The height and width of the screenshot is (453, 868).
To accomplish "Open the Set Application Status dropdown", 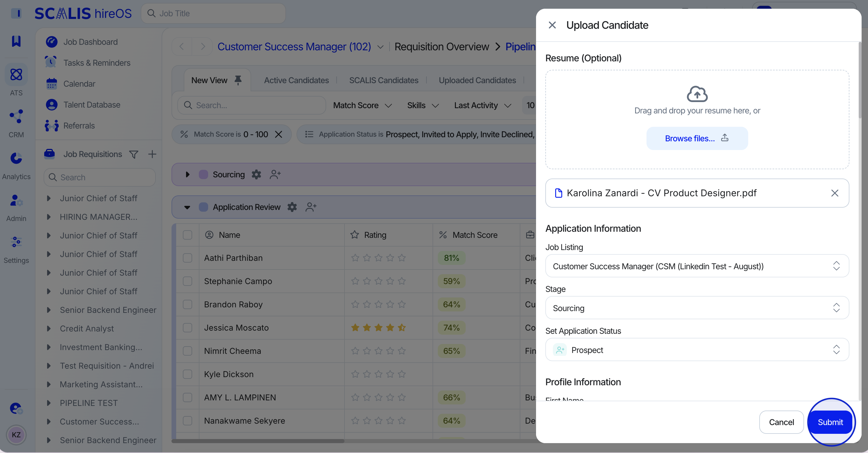I will pos(697,350).
